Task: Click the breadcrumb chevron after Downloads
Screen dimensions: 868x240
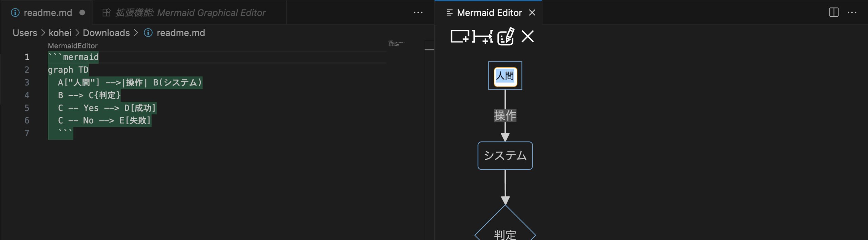Action: click(x=136, y=33)
